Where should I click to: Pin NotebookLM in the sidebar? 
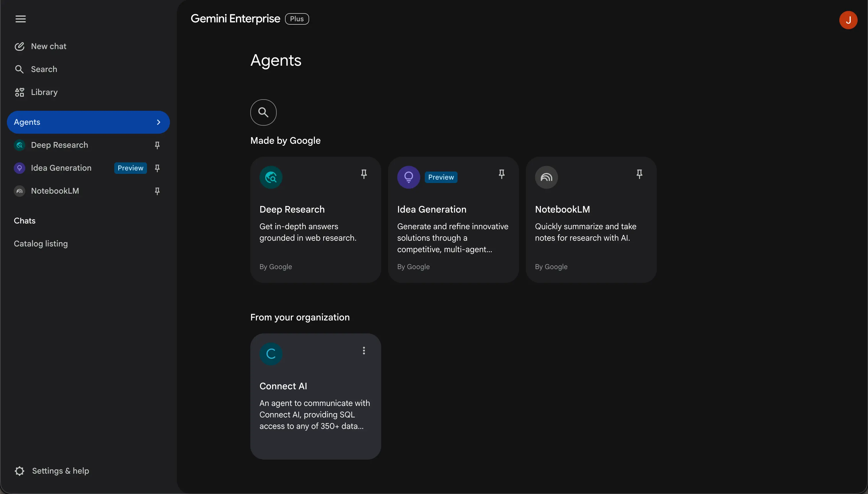click(157, 191)
